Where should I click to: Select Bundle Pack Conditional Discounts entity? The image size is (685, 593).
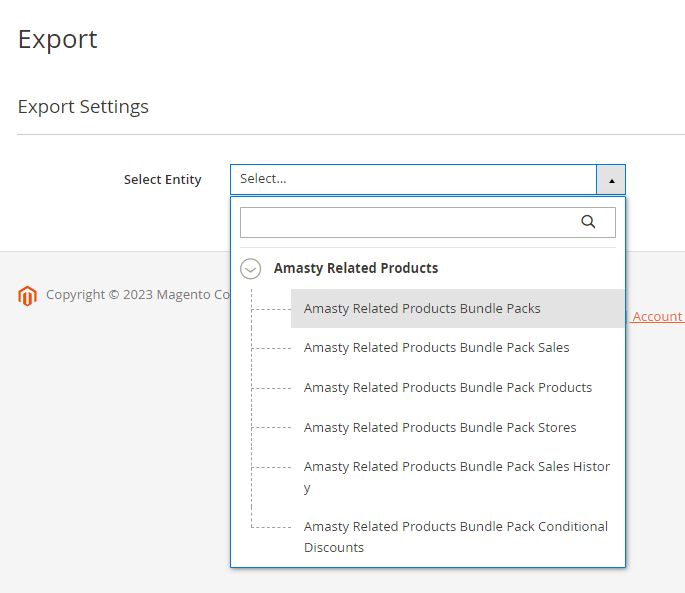pyautogui.click(x=458, y=537)
